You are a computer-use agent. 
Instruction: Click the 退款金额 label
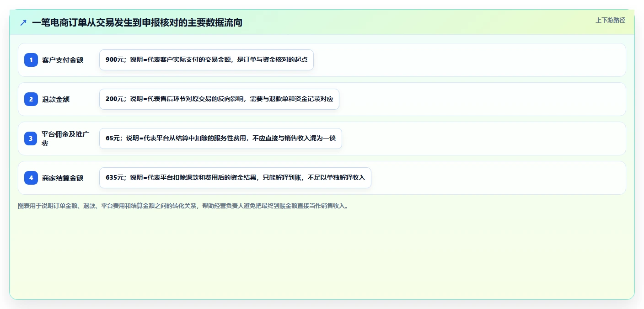point(56,99)
